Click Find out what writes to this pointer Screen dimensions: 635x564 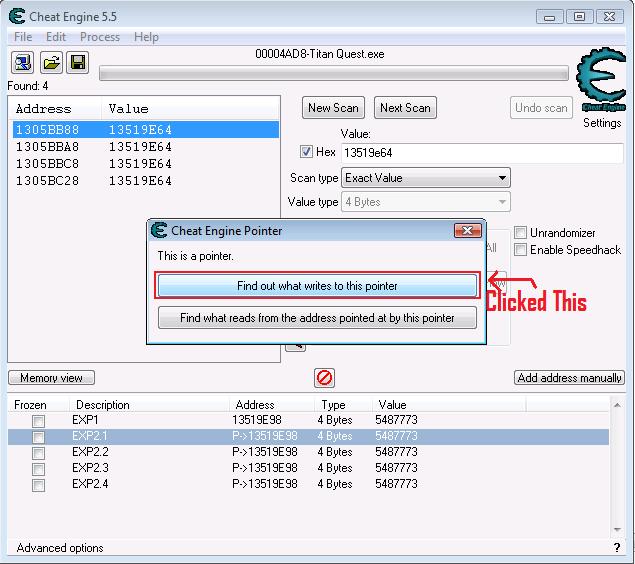click(317, 286)
